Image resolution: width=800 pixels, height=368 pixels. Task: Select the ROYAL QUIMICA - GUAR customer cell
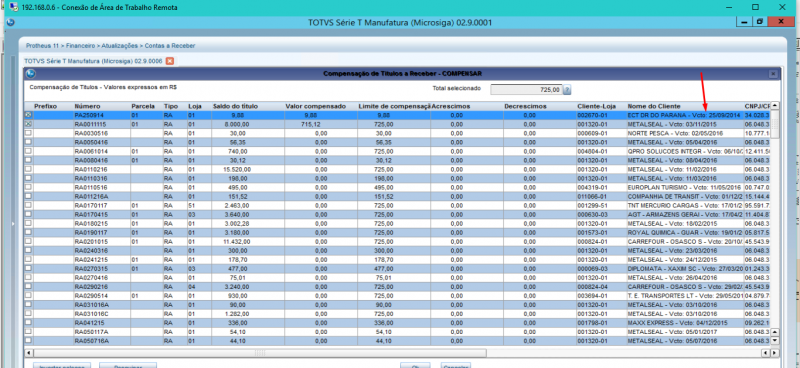(685, 232)
